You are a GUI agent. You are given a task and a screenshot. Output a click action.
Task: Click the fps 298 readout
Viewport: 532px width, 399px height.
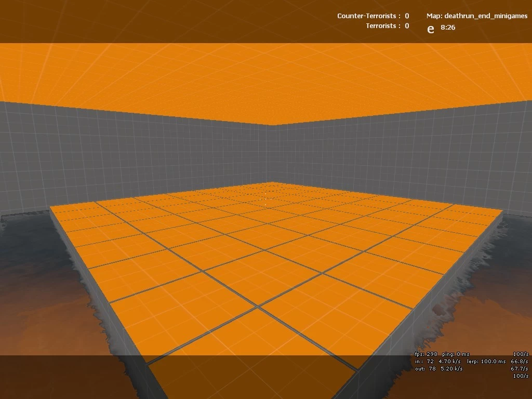[427, 354]
